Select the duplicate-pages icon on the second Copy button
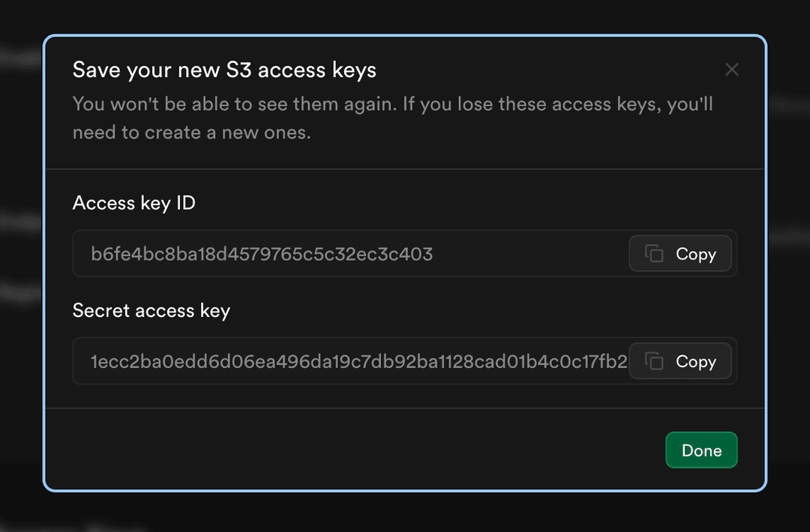 click(x=655, y=361)
